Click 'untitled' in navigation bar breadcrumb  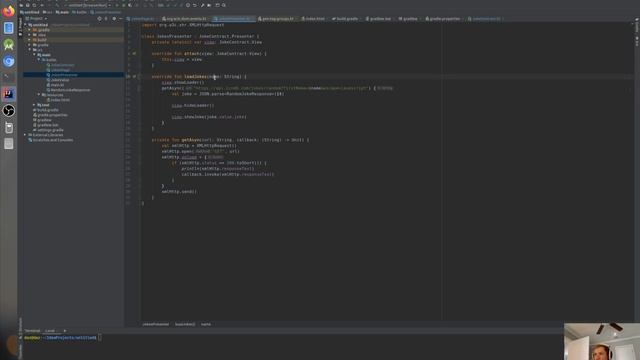[30, 12]
